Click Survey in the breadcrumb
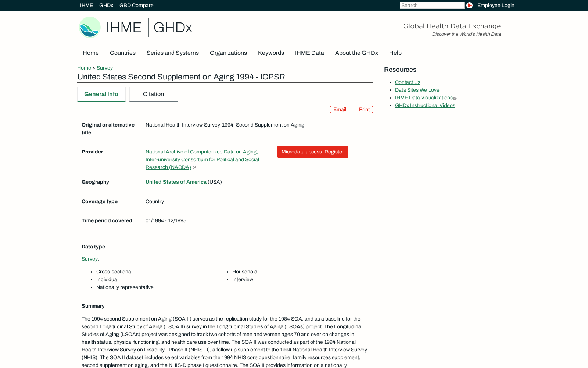588x368 pixels. (x=105, y=68)
